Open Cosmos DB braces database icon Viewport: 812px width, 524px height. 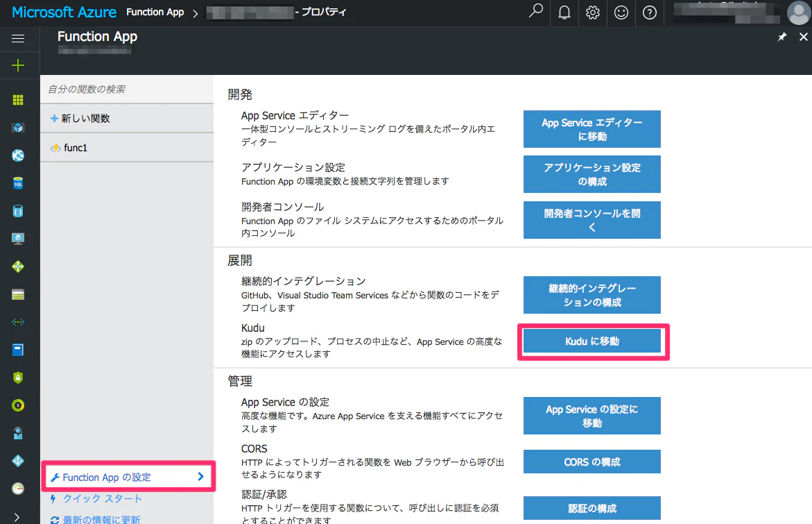(x=18, y=211)
